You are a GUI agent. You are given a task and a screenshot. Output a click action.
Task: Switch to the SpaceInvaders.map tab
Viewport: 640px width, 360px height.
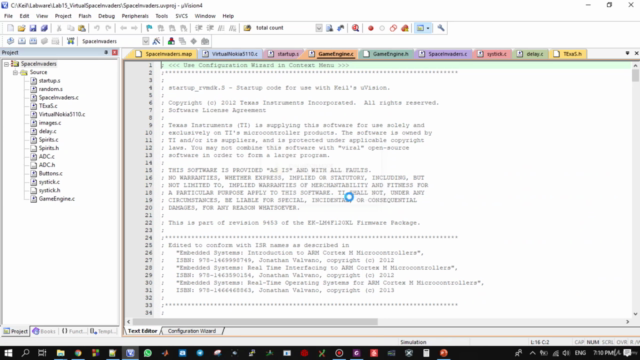[x=164, y=54]
